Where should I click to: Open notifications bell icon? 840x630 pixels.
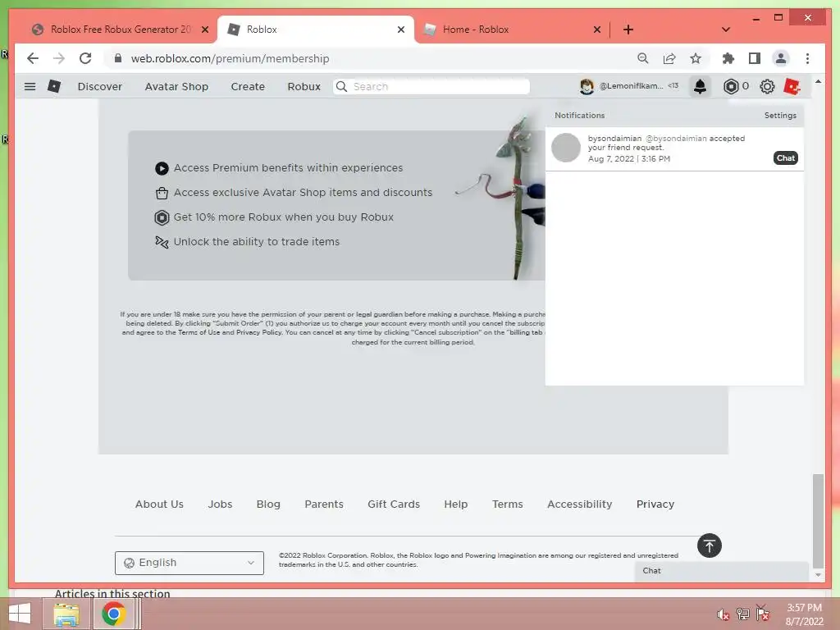700,86
